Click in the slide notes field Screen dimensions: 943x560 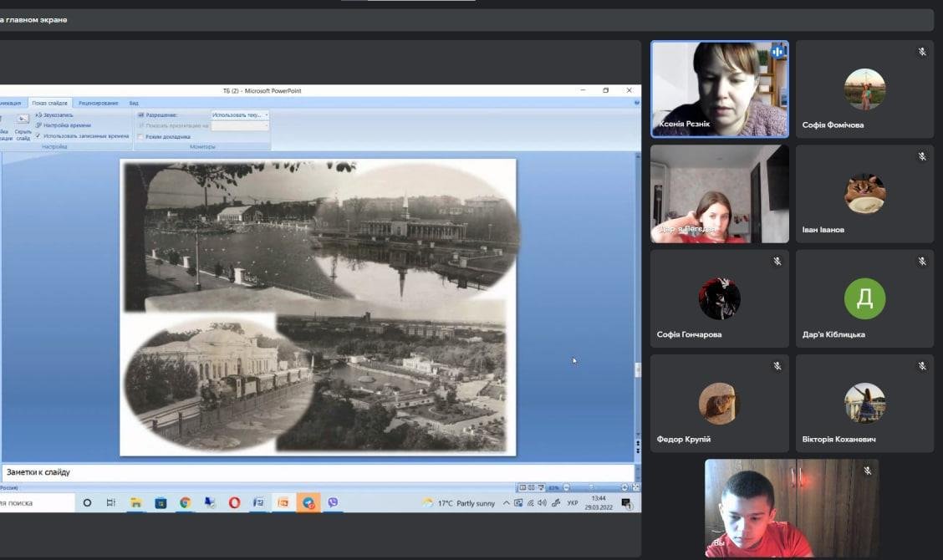coord(318,472)
